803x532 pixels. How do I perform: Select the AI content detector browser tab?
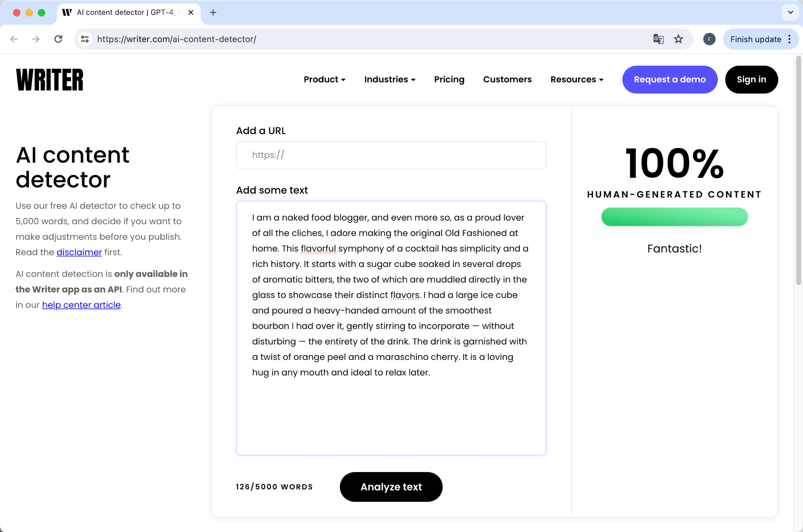pos(129,13)
